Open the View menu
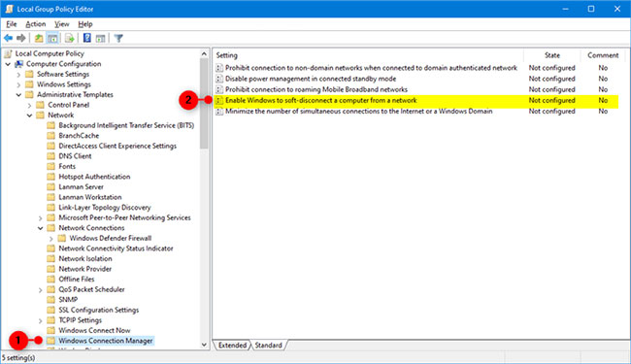 coord(61,24)
